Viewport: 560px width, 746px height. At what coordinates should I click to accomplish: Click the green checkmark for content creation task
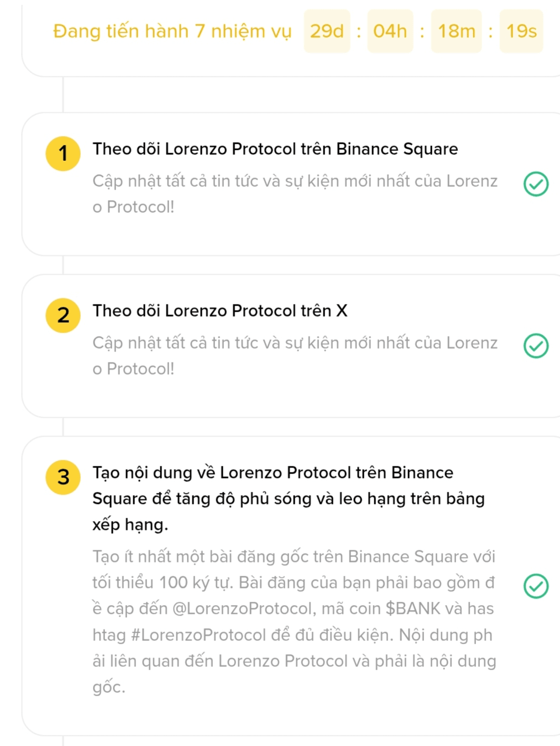(536, 586)
